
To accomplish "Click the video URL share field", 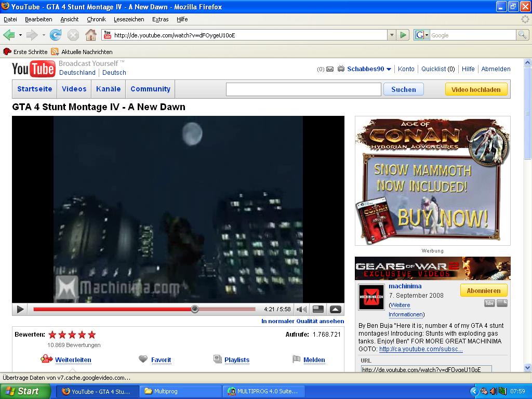I will click(427, 369).
